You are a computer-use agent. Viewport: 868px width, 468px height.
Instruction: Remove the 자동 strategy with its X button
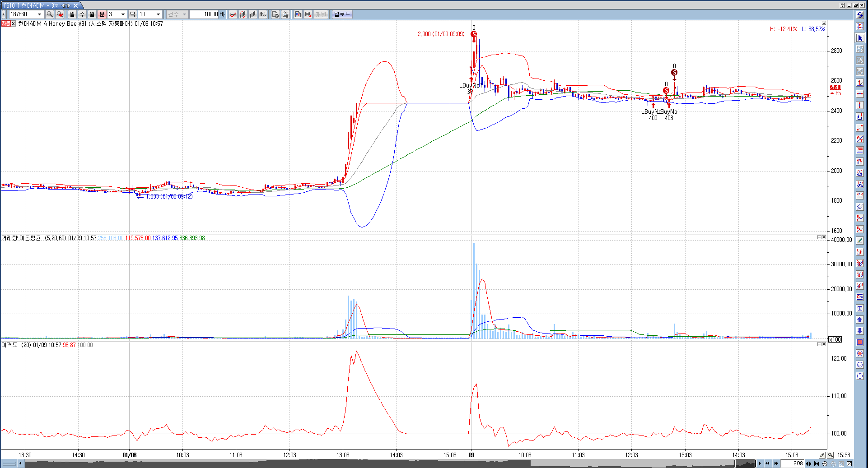pyautogui.click(x=14, y=24)
